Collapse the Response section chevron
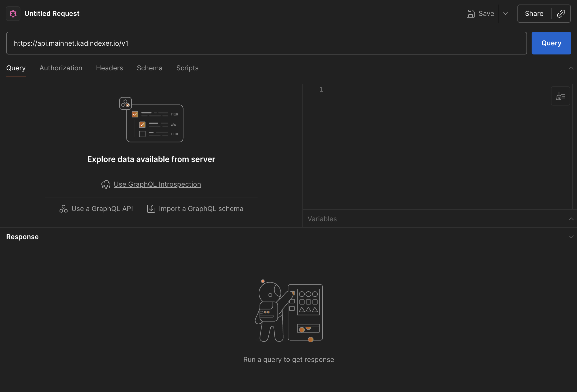The width and height of the screenshot is (577, 392). pos(571,237)
